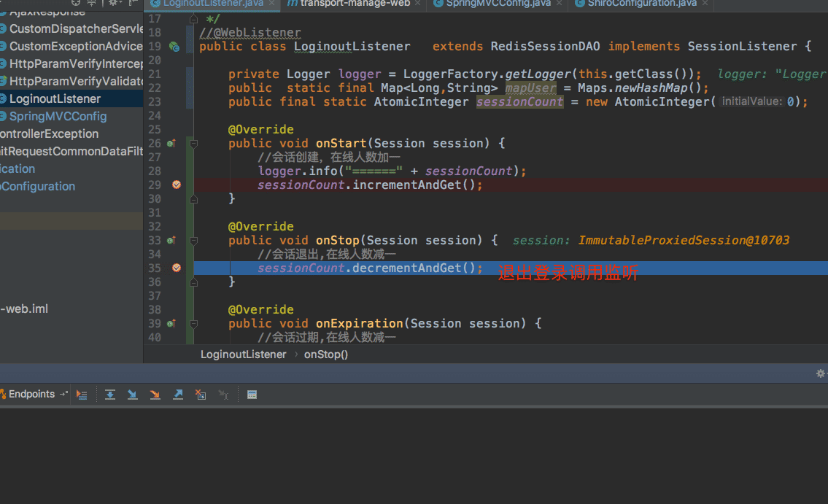Click onStop() in the breadcrumb bar
The height and width of the screenshot is (504, 828).
point(325,354)
